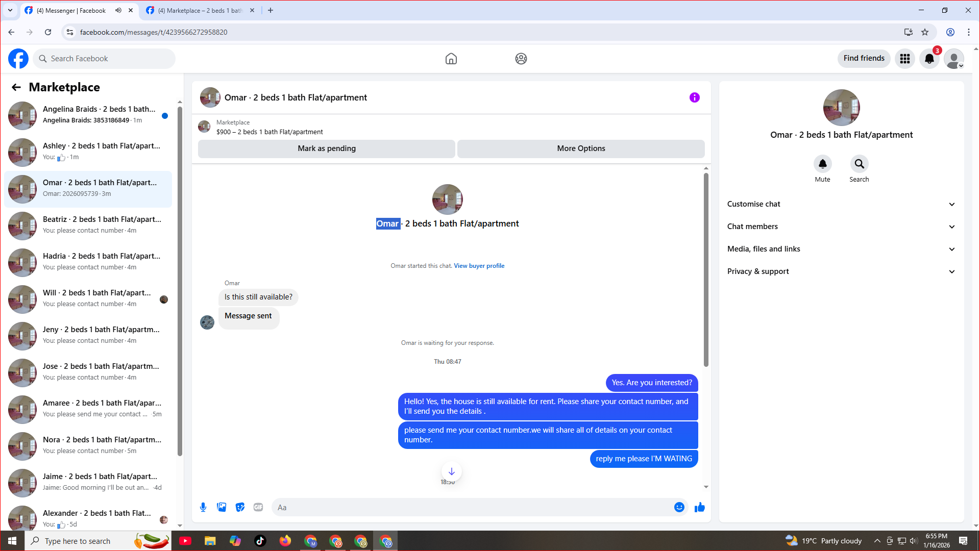Click the Mark as pending button
This screenshot has height=551, width=980.
(x=327, y=148)
